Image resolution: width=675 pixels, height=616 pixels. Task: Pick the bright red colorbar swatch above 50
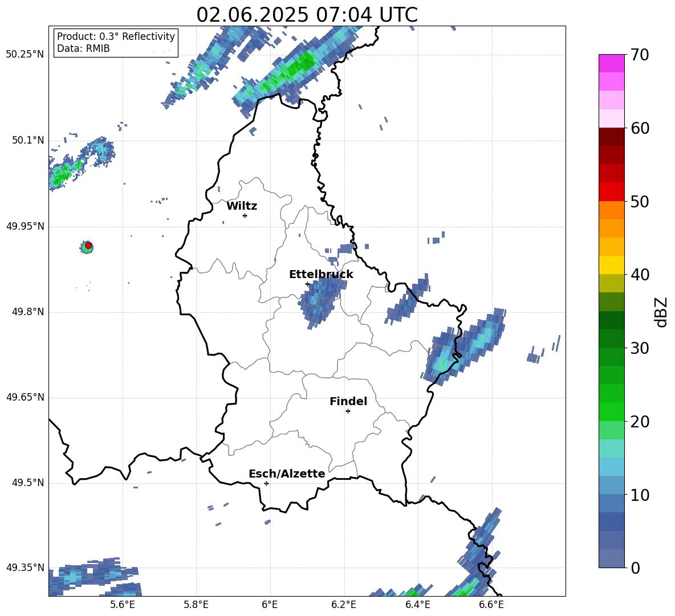click(x=611, y=192)
